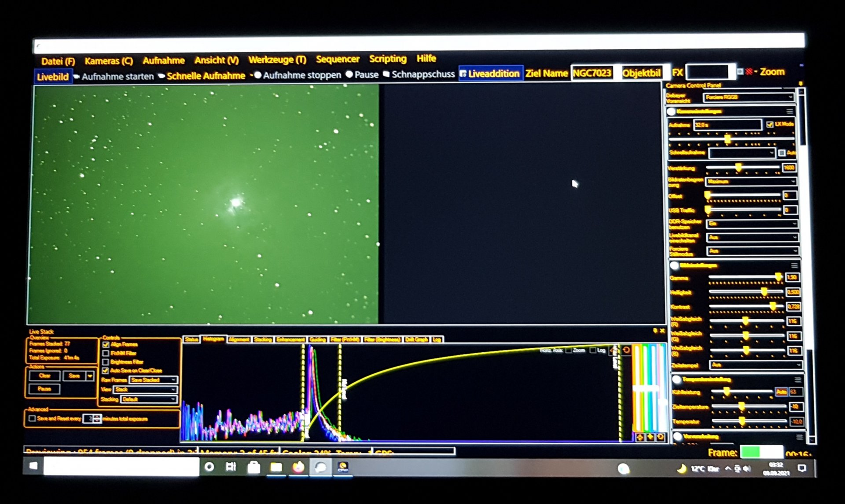The height and width of the screenshot is (504, 845).
Task: Open the Zeitstempel dropdown
Action: (x=756, y=365)
